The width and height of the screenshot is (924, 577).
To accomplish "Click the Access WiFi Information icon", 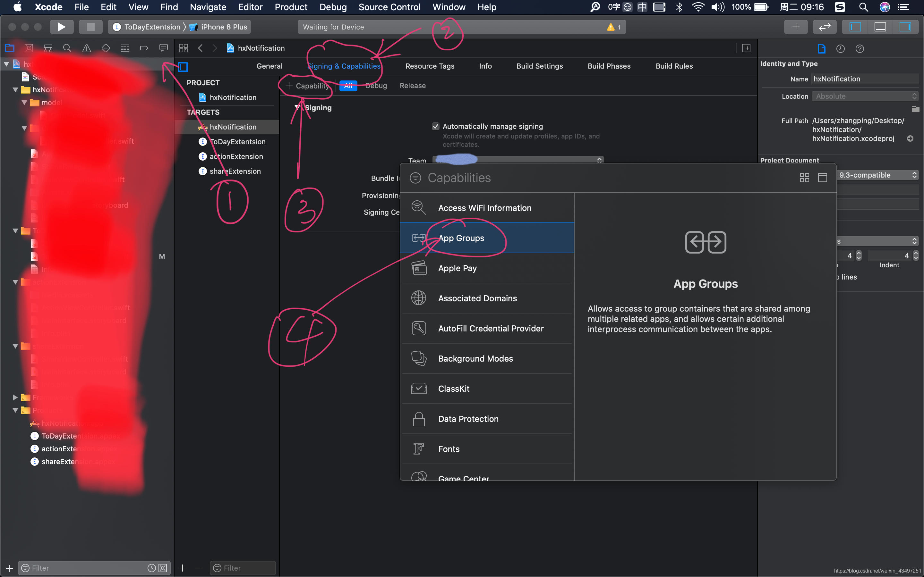I will 418,207.
